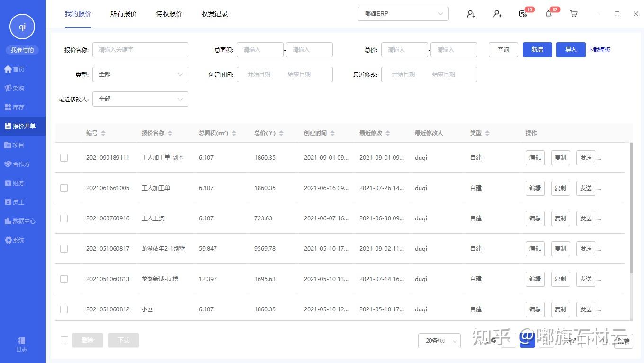Open the icon with badge 10
The width and height of the screenshot is (644, 363).
[523, 14]
